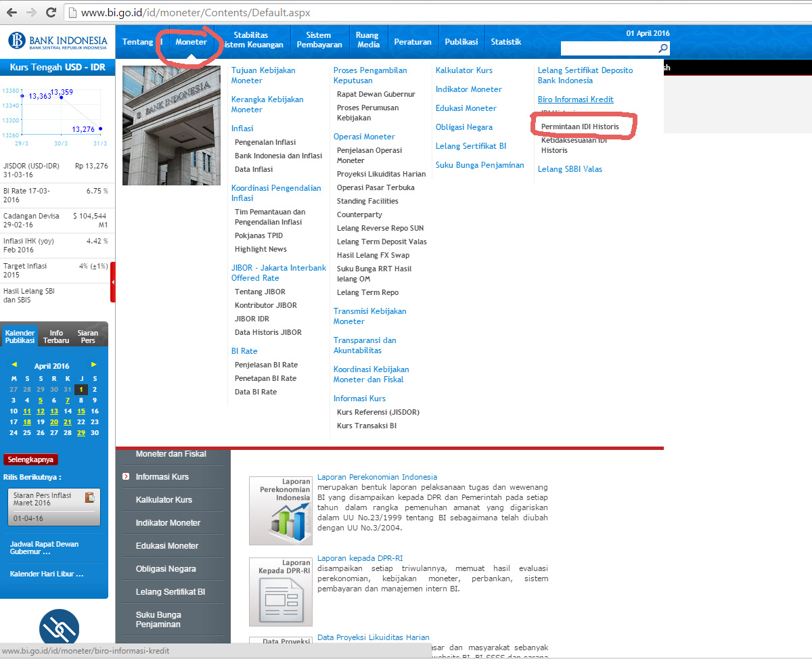Image resolution: width=812 pixels, height=659 pixels.
Task: Click the site search text field
Action: [609, 48]
